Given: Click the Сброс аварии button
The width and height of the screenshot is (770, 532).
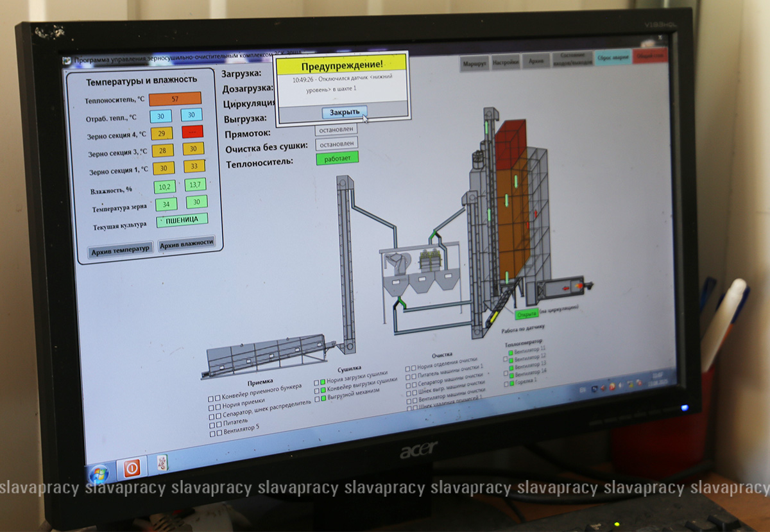Looking at the screenshot, I should pos(612,57).
